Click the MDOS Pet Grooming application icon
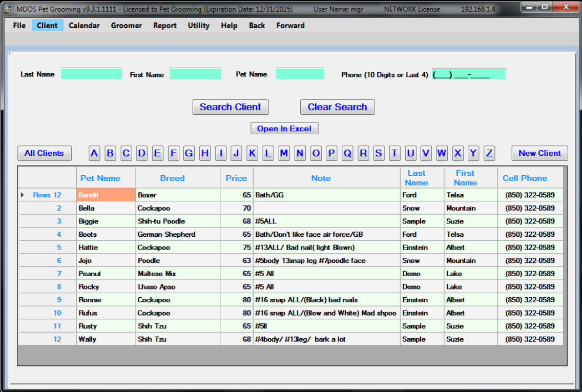Screen dimensions: 582x392 tap(7, 7)
